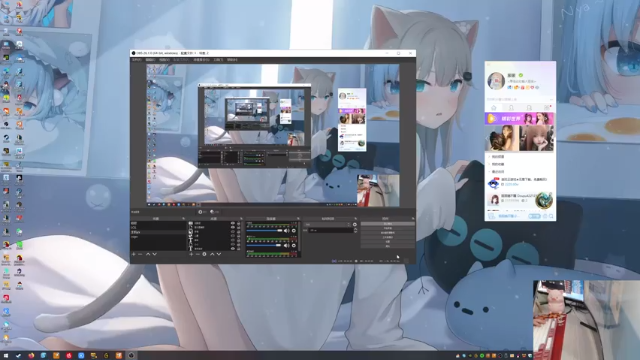Click Properties button above the docks

(x=202, y=212)
